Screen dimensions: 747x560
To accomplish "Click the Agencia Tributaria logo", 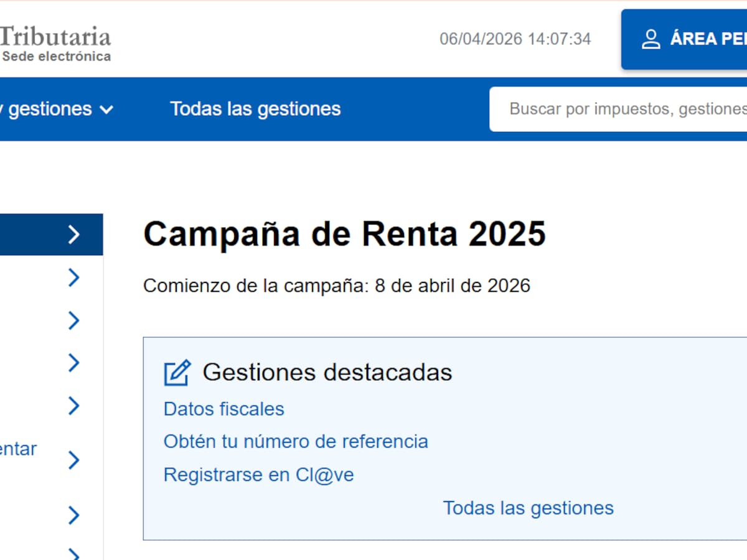I will (x=56, y=40).
